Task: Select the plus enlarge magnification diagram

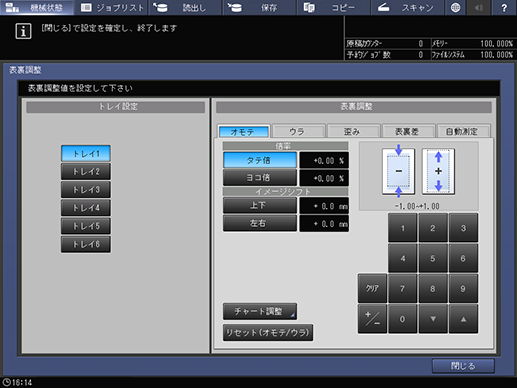Action: tap(438, 171)
